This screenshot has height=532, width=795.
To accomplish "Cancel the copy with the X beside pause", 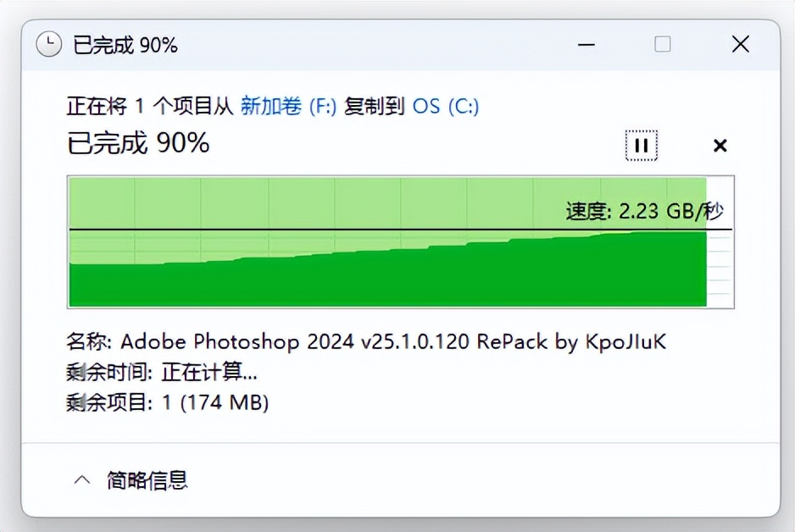I will 720,146.
